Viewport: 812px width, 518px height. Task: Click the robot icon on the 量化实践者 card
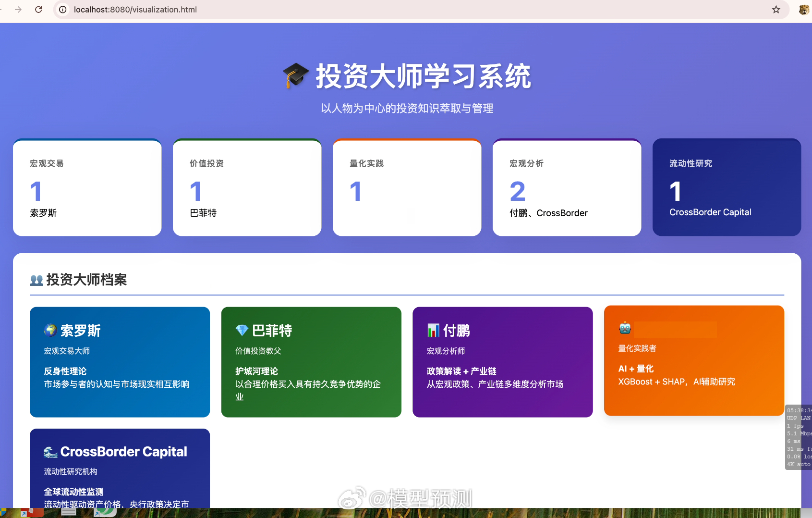coord(625,327)
